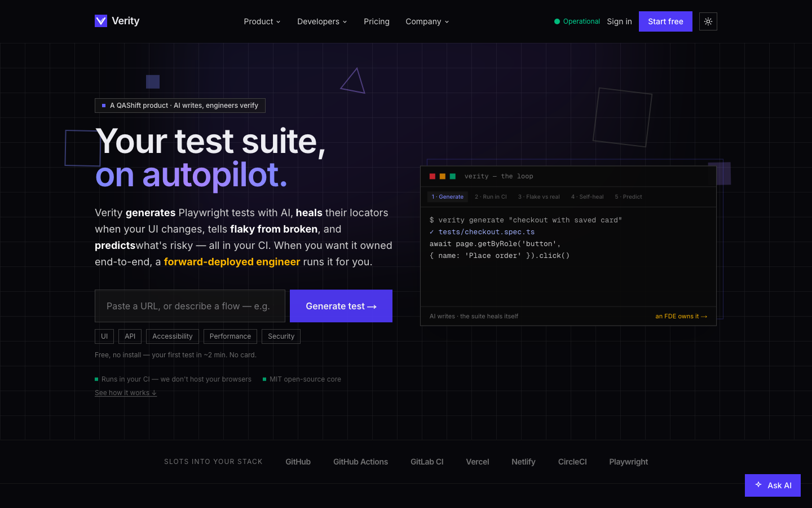This screenshot has height=508, width=812.
Task: Select the 3 · Flake vs real tab
Action: click(x=539, y=197)
